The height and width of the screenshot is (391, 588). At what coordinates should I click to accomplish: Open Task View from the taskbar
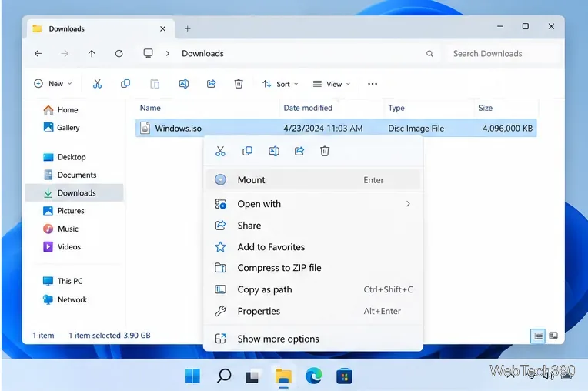[x=252, y=376]
